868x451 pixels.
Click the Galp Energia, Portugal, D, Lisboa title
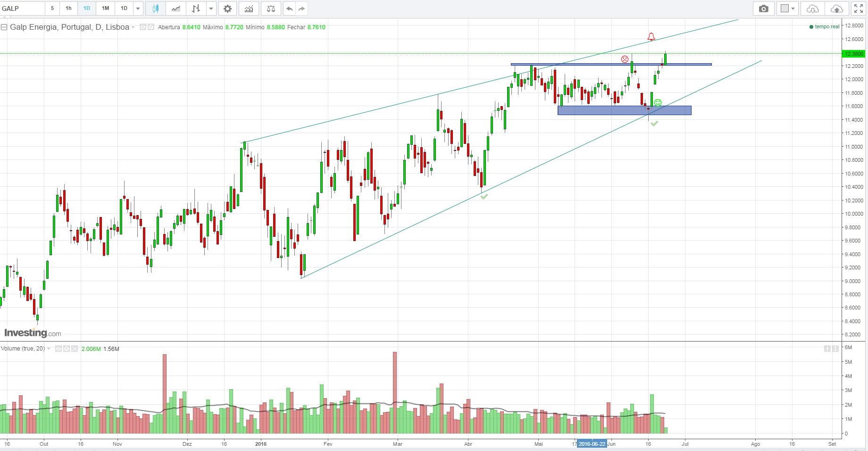coord(70,27)
